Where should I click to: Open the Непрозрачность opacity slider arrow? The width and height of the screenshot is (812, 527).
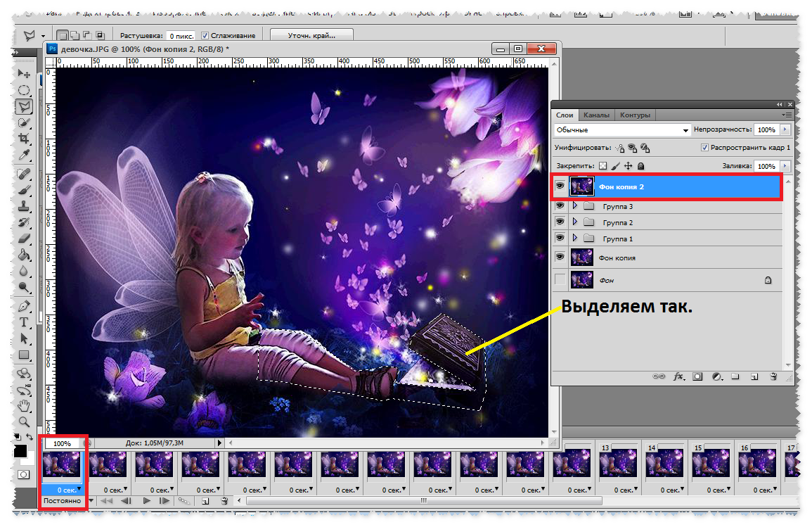pyautogui.click(x=785, y=129)
